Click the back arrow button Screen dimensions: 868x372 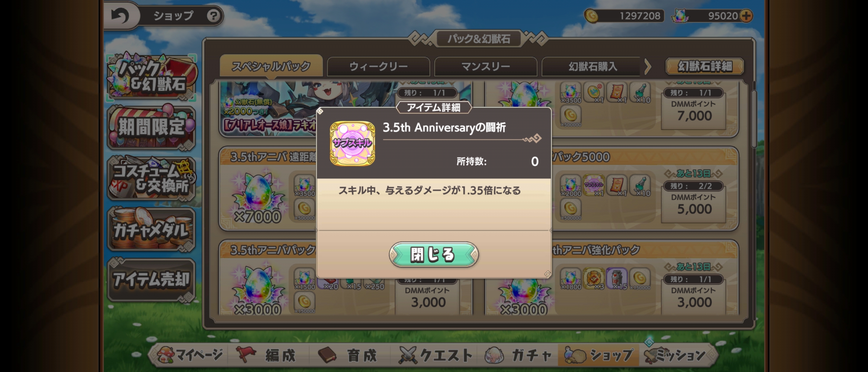[120, 16]
